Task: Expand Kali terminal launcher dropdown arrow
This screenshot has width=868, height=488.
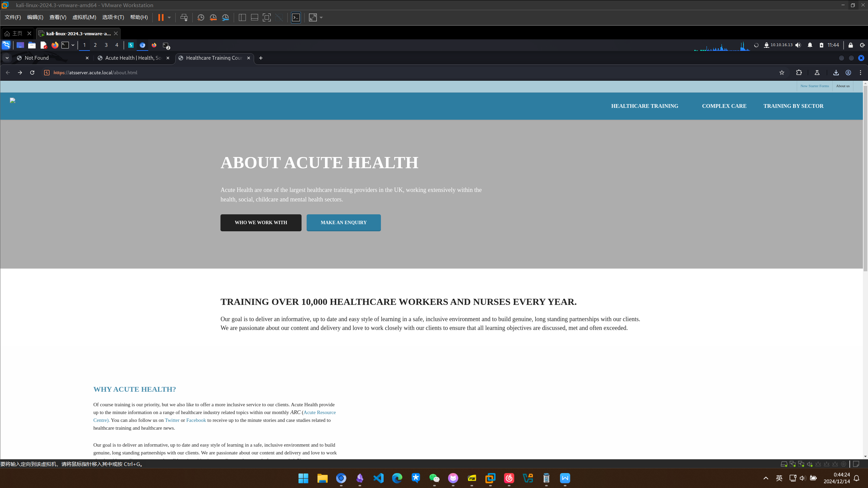Action: 73,45
